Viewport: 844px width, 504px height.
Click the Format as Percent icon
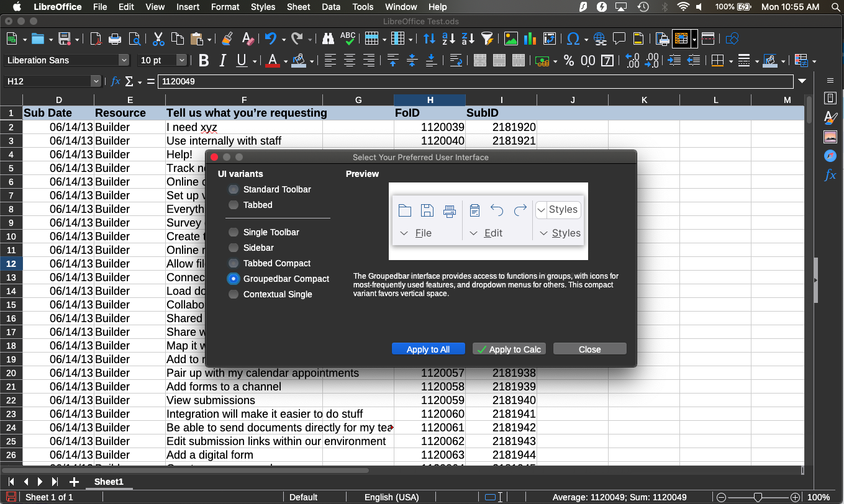(568, 61)
